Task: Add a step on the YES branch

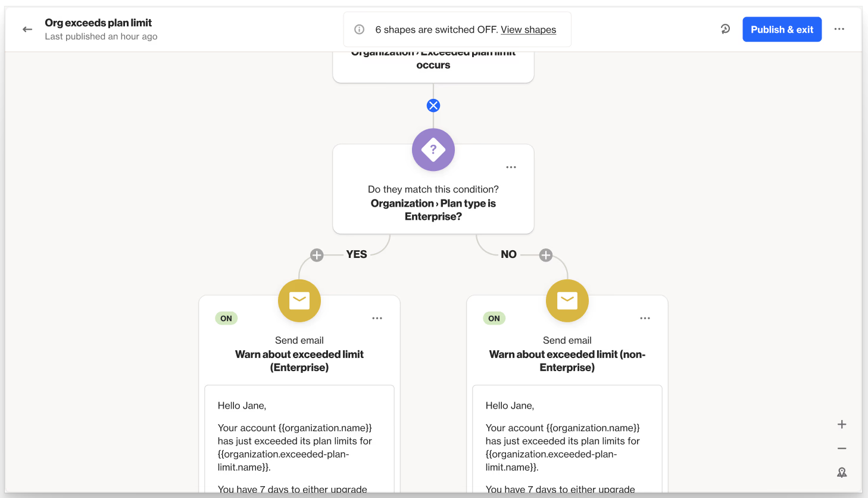Action: [x=316, y=254]
